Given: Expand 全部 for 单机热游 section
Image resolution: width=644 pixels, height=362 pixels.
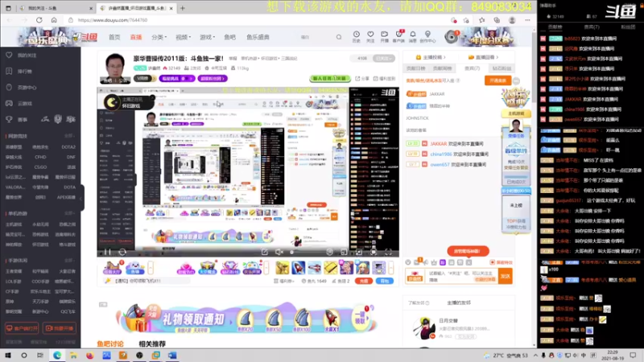Looking at the screenshot, I should (x=69, y=213).
